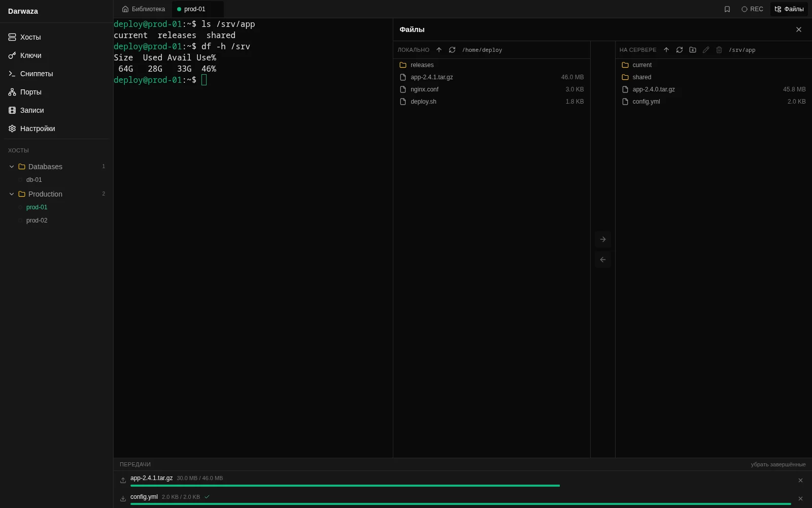Viewport: 812px width, 508px height.
Task: Click убрать завершённые link
Action: point(778,464)
